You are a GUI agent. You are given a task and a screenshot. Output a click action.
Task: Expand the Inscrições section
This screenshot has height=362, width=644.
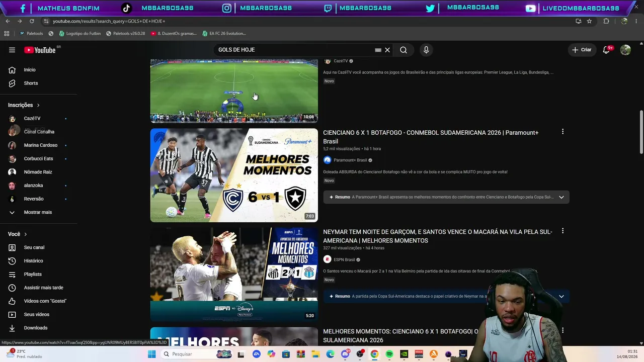[24, 105]
